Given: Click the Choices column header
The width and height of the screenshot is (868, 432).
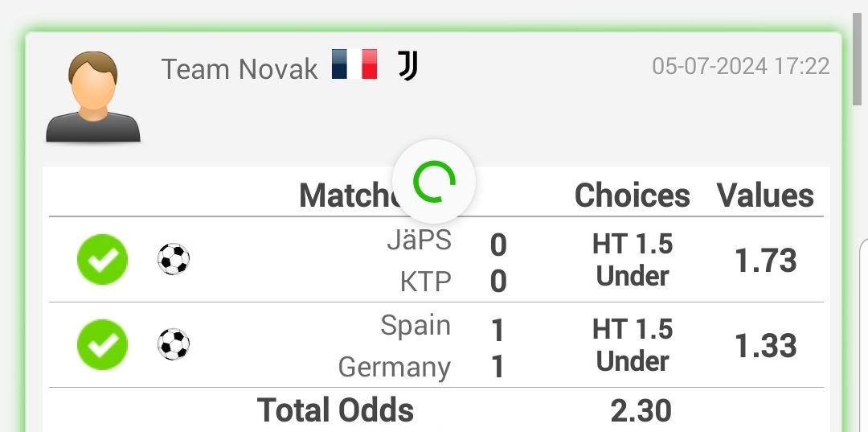Looking at the screenshot, I should coord(633,195).
